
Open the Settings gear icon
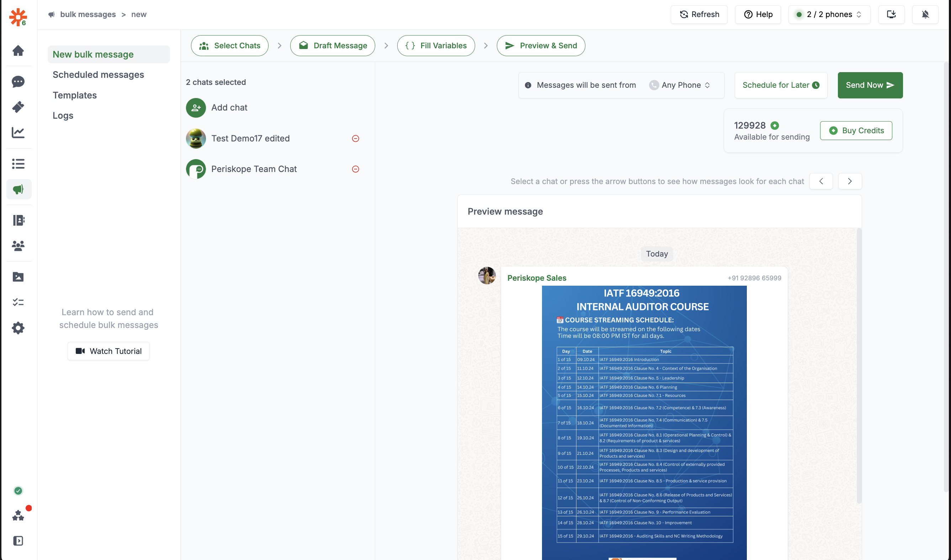click(x=18, y=328)
